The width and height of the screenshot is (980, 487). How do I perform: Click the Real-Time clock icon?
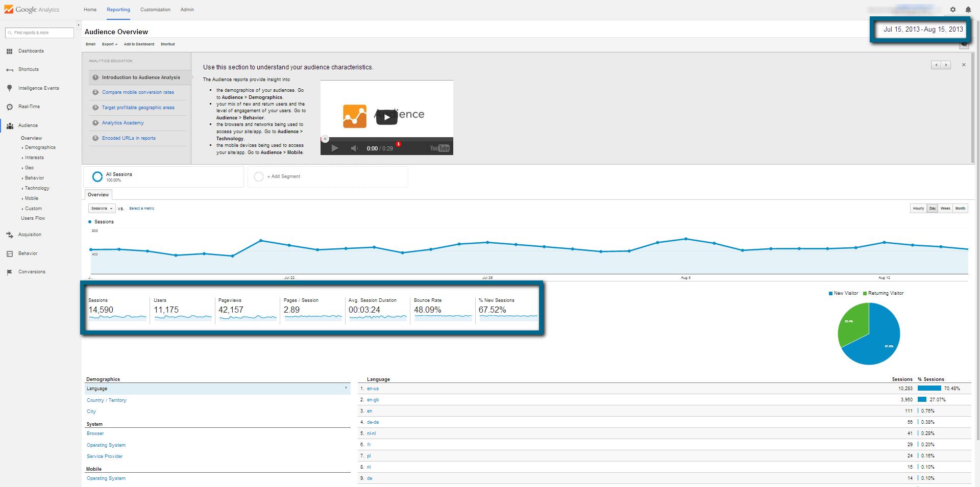pyautogui.click(x=9, y=107)
